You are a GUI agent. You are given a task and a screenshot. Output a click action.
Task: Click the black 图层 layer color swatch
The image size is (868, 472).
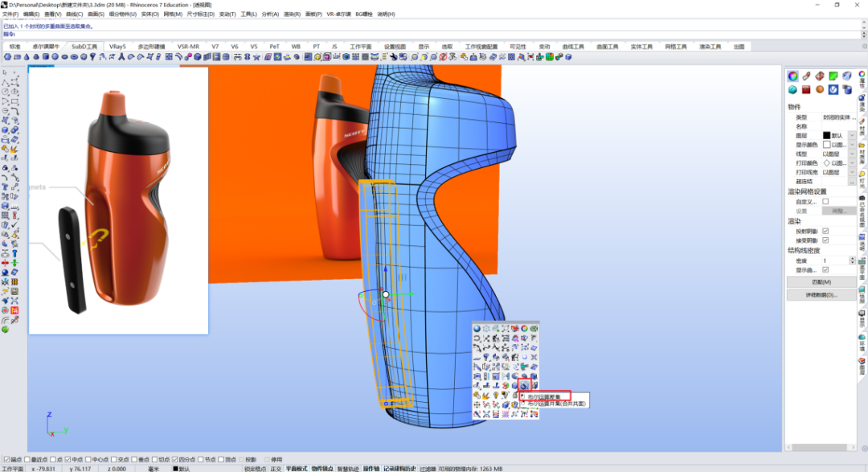tap(826, 136)
